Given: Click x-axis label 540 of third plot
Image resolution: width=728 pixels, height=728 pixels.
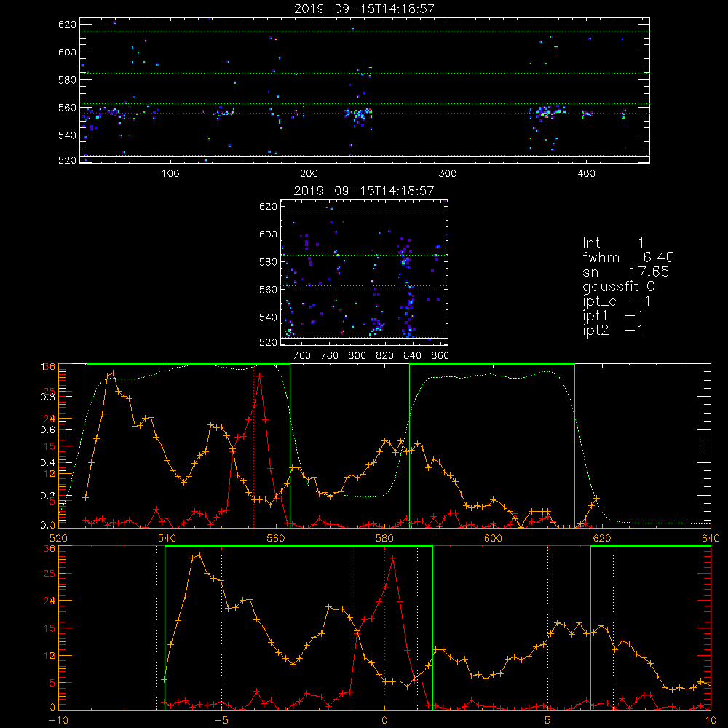Looking at the screenshot, I should 167,539.
